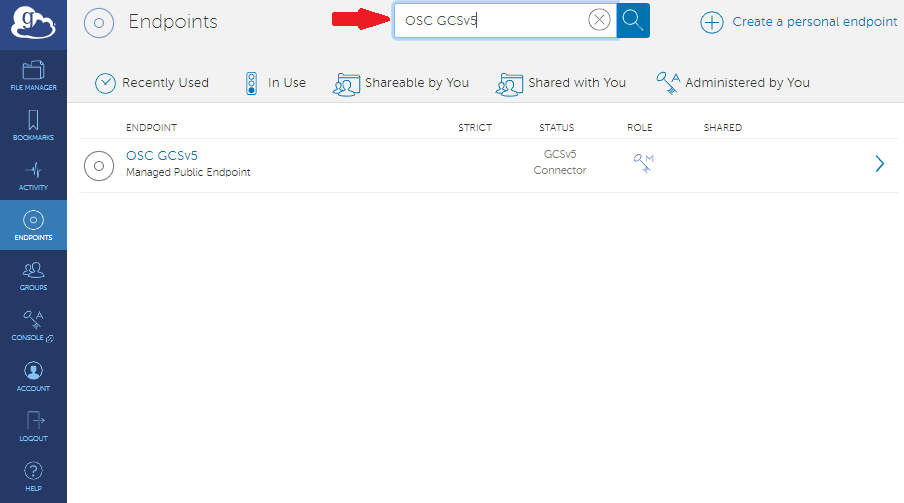Viewport: 904px width, 503px height.
Task: Click the STRICT column header
Action: [x=475, y=127]
